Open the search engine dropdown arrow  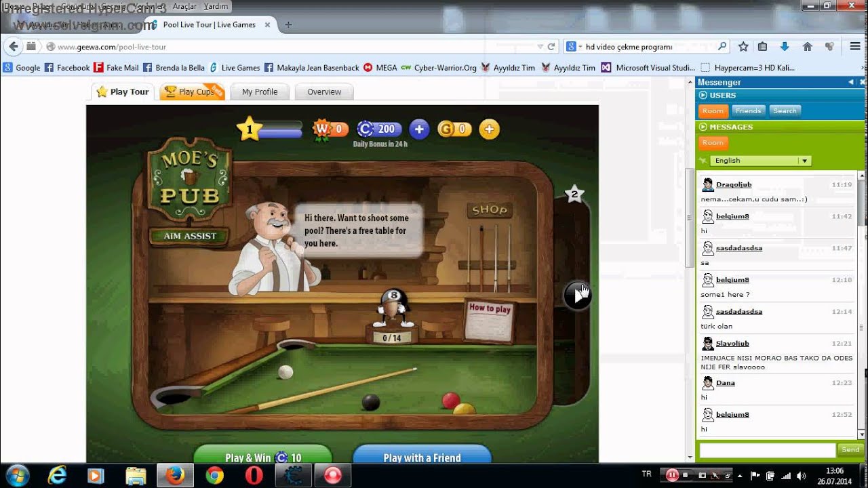tap(581, 47)
